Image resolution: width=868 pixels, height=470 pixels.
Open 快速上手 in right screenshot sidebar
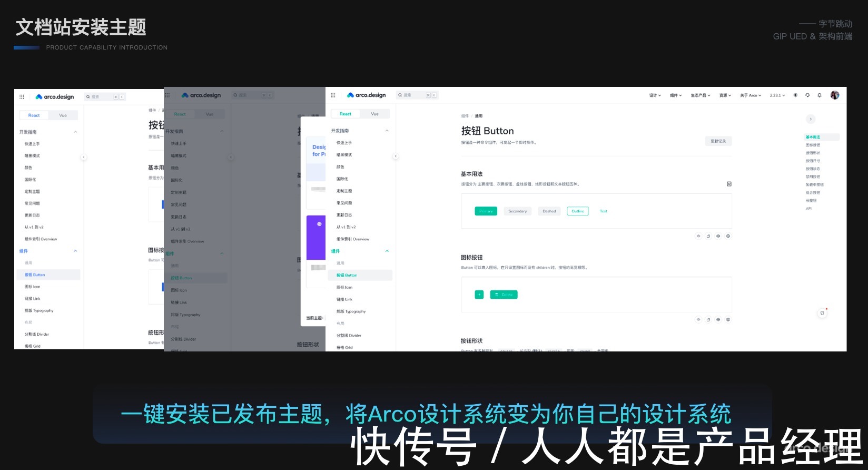[x=344, y=143]
